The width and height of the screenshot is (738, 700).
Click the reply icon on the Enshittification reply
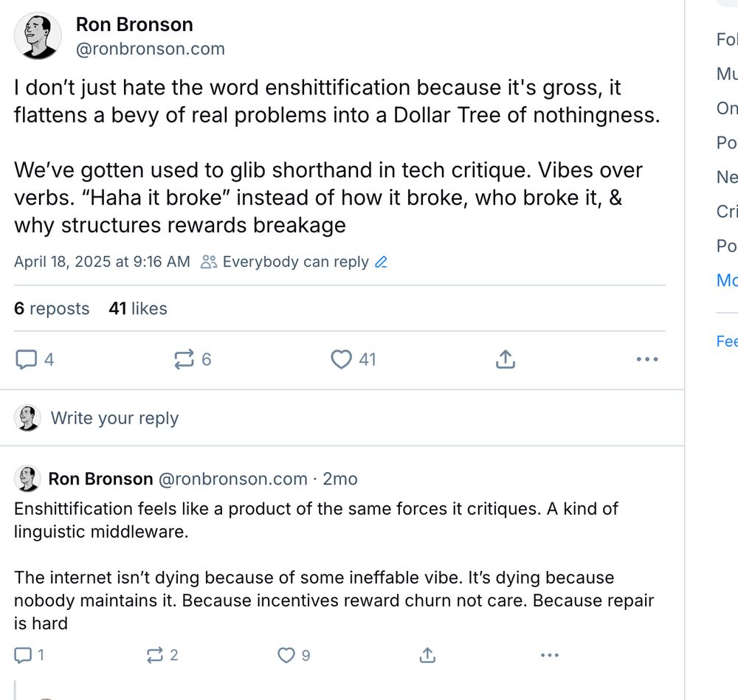pyautogui.click(x=23, y=655)
